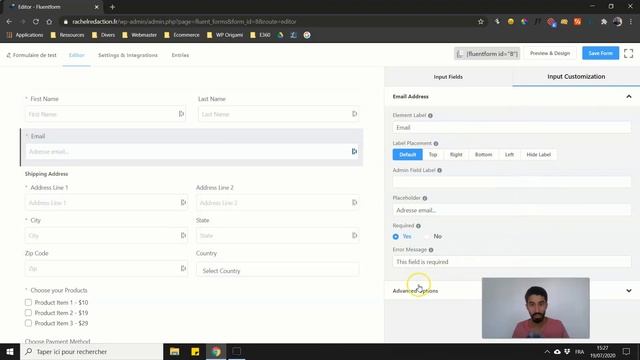Bookmark page with the star icon
This screenshot has height=360, width=640.
point(481,22)
